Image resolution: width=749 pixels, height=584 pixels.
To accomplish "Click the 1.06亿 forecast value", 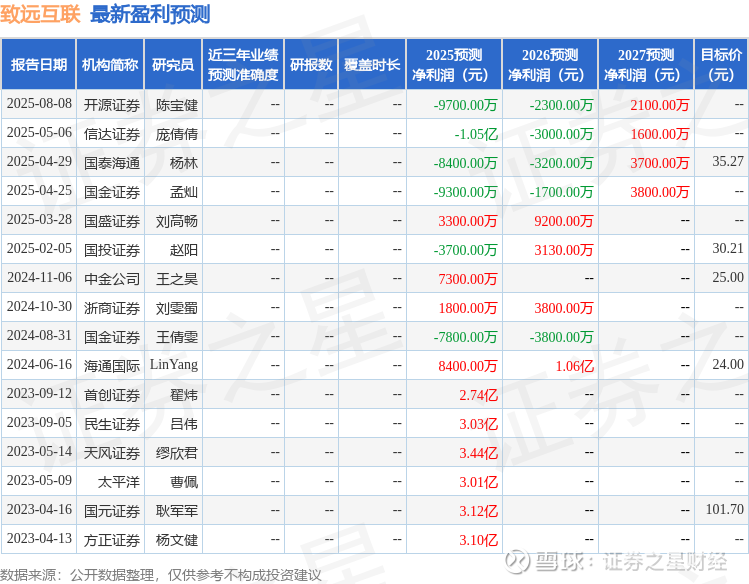I will click(x=575, y=366).
